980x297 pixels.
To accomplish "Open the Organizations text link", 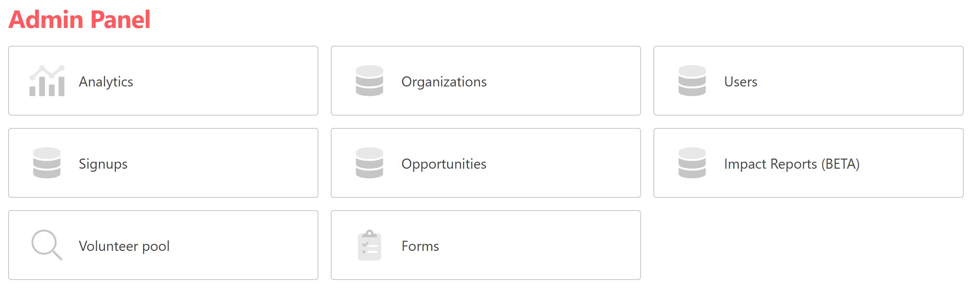I will pyautogui.click(x=444, y=82).
